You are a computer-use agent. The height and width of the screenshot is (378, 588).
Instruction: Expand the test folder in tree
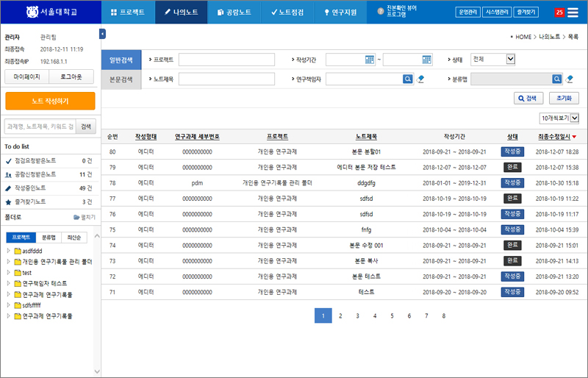click(x=9, y=272)
